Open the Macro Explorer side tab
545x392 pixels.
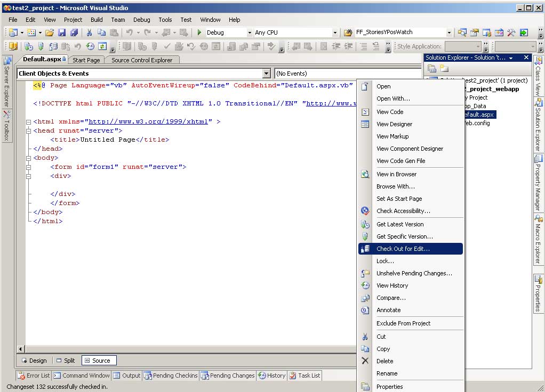pyautogui.click(x=538, y=240)
